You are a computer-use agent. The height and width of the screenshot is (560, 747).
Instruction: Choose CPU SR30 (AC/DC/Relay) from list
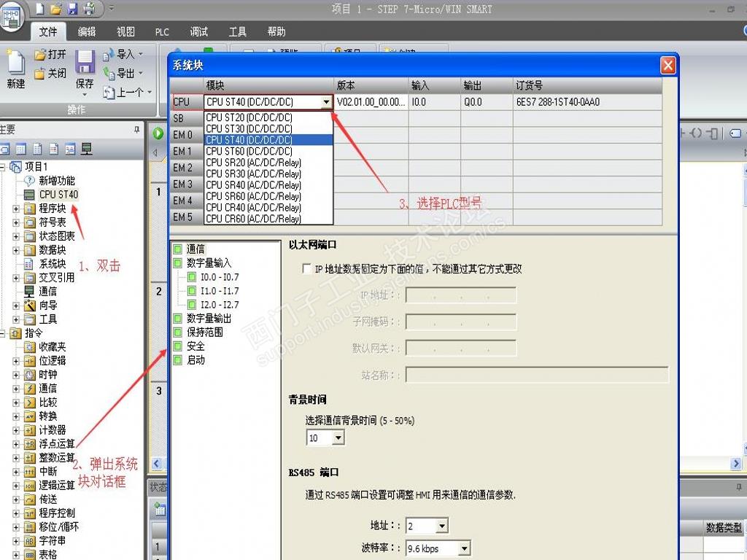click(268, 174)
